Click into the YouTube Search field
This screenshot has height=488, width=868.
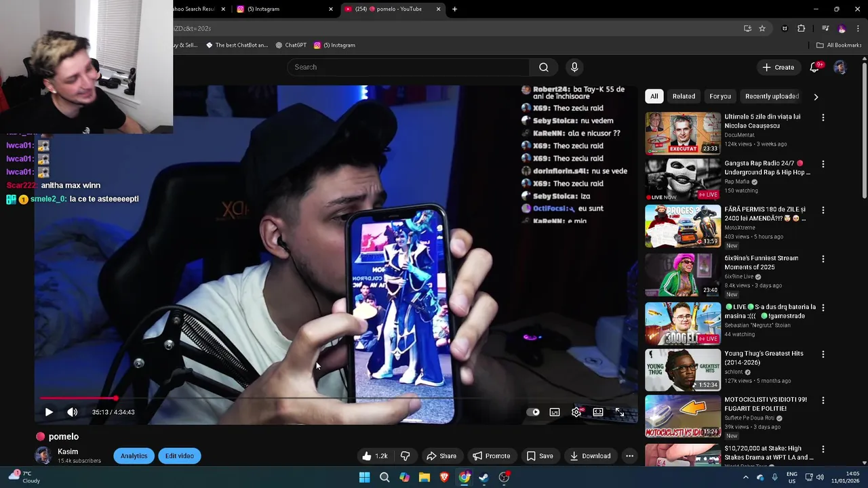click(x=409, y=67)
